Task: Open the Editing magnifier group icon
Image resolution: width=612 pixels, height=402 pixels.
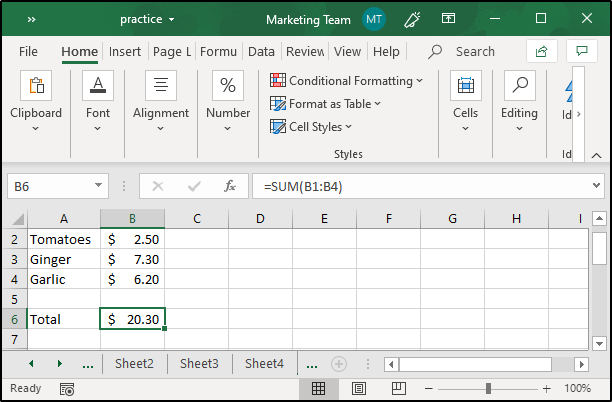Action: point(519,85)
